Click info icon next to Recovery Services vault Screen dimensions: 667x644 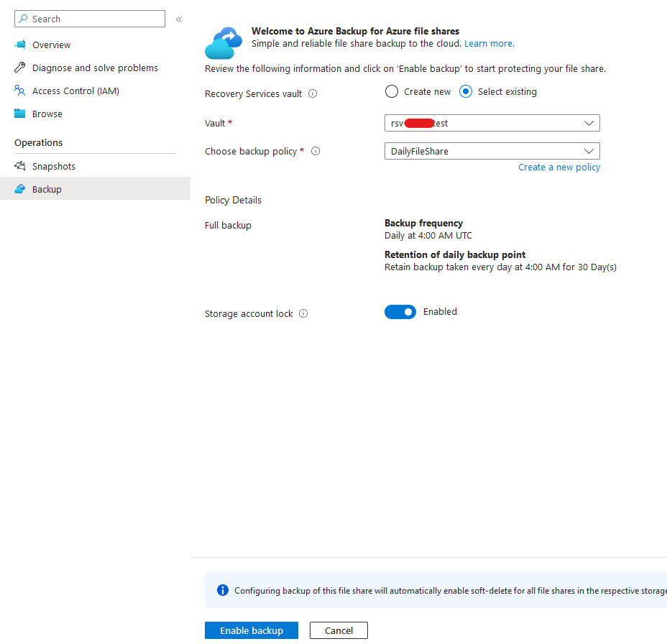[313, 93]
